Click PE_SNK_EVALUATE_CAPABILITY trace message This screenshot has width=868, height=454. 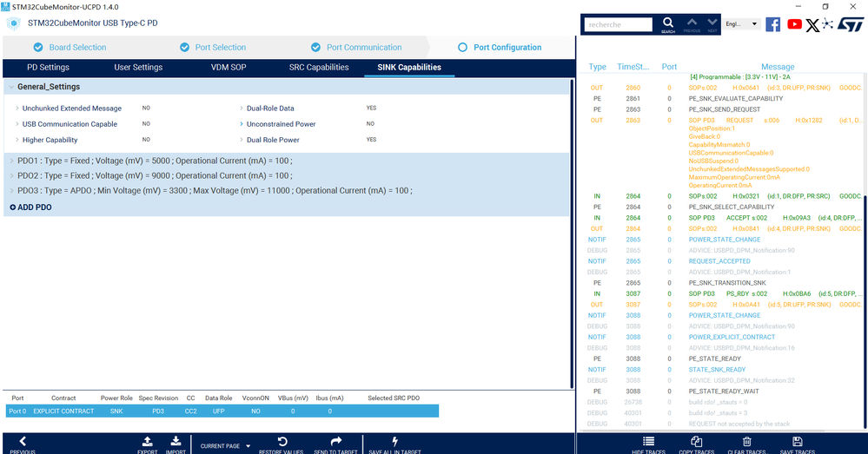736,98
